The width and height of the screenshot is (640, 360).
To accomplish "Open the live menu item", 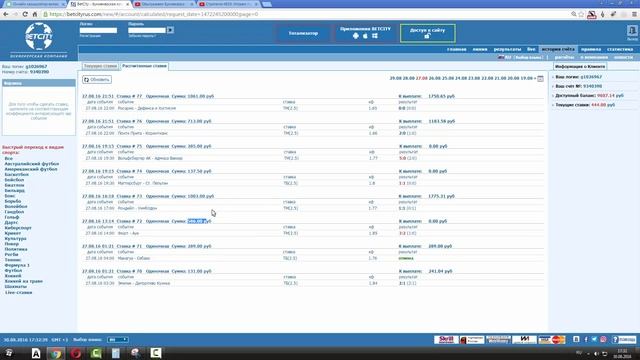I will point(531,49).
